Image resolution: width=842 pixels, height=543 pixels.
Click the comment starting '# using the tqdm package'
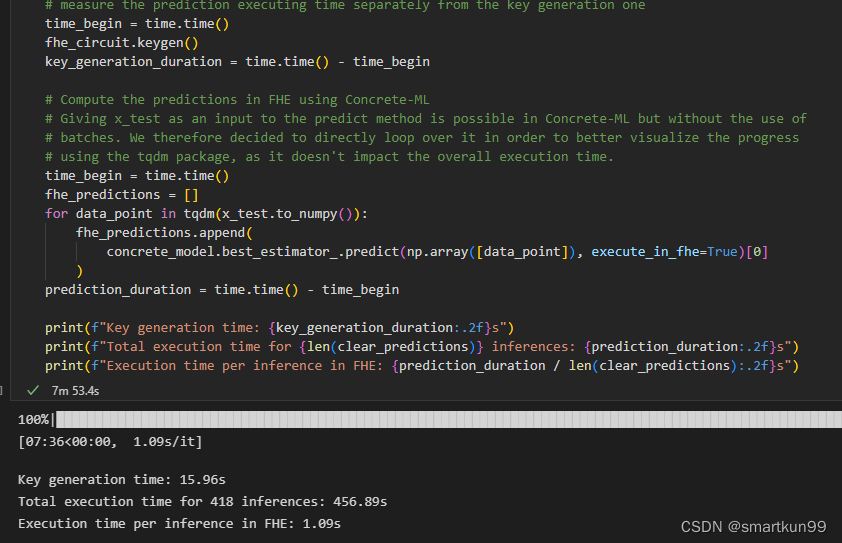pos(329,157)
